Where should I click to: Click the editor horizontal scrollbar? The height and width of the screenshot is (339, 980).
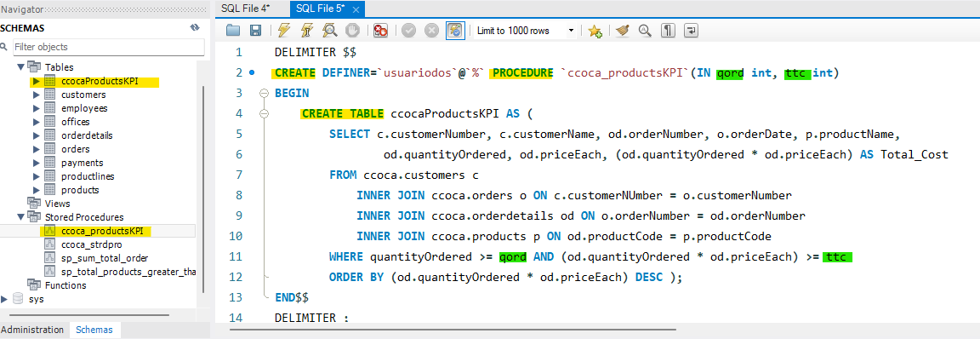pyautogui.click(x=453, y=329)
